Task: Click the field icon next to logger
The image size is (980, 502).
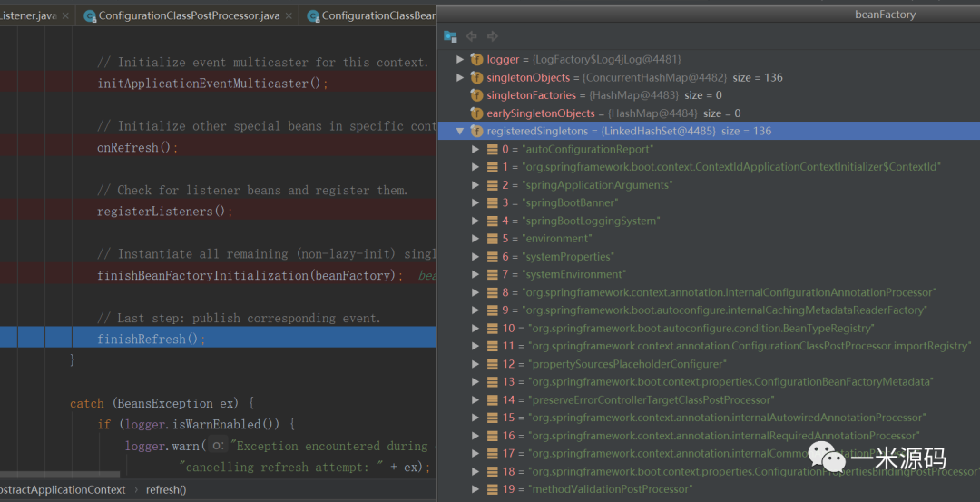Action: click(476, 60)
